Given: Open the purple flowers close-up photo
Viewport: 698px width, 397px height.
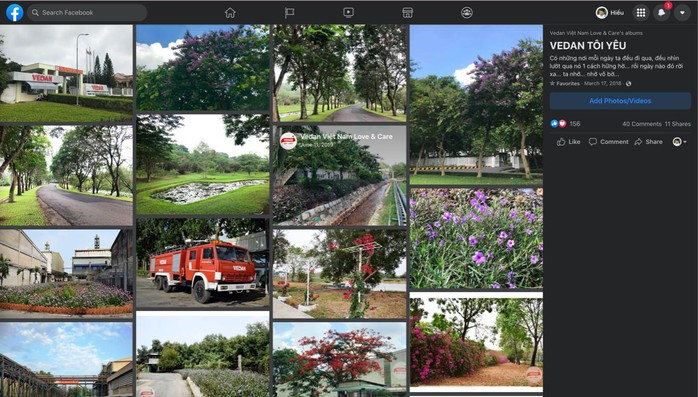Looking at the screenshot, I should pos(476,238).
